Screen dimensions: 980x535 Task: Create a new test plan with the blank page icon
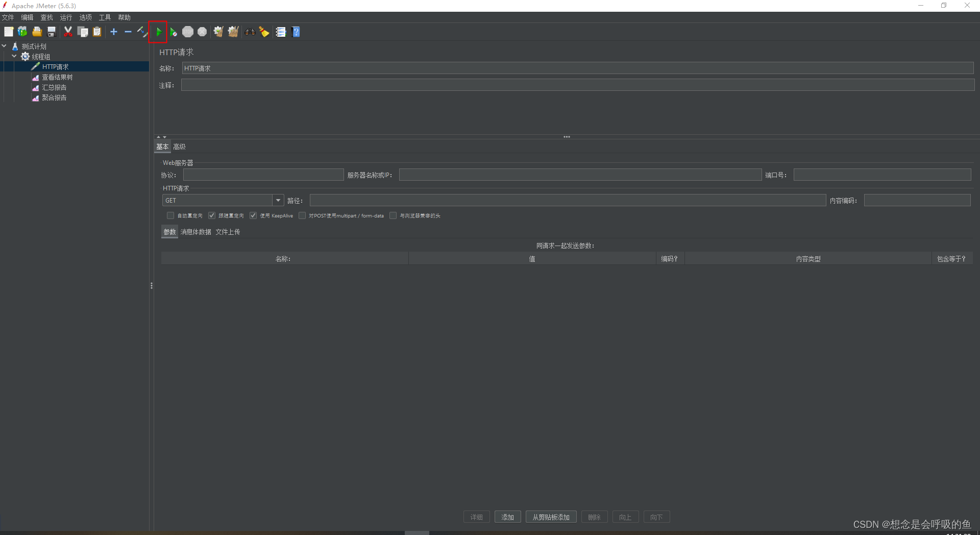pyautogui.click(x=9, y=32)
